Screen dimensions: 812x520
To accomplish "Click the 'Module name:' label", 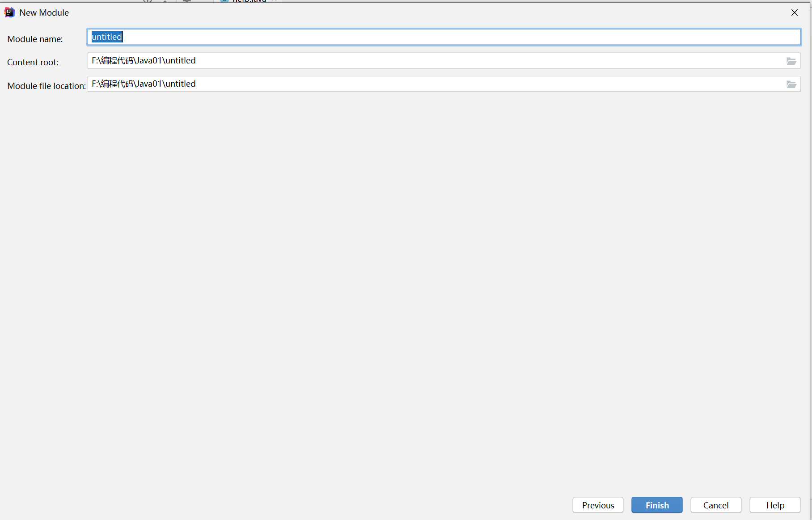I will point(35,39).
